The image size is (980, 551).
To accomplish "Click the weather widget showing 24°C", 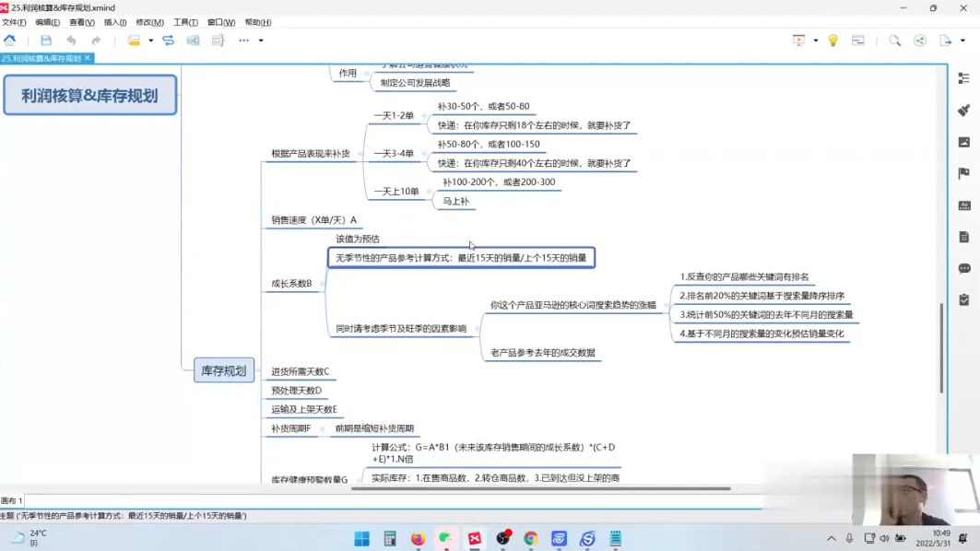I will click(29, 538).
